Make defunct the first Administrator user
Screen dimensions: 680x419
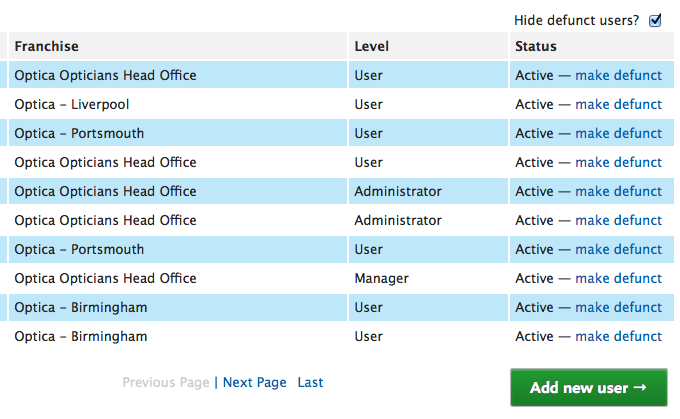618,191
